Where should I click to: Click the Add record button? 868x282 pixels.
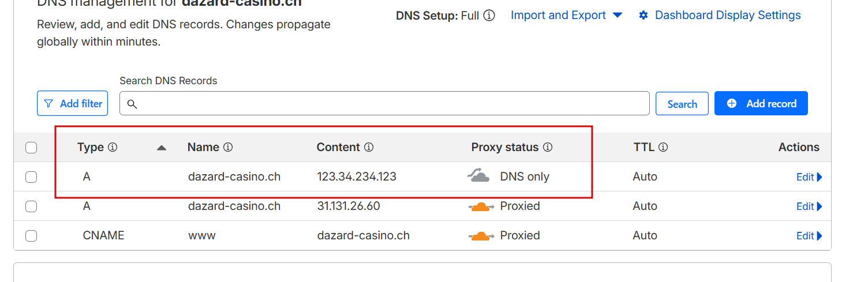click(761, 104)
